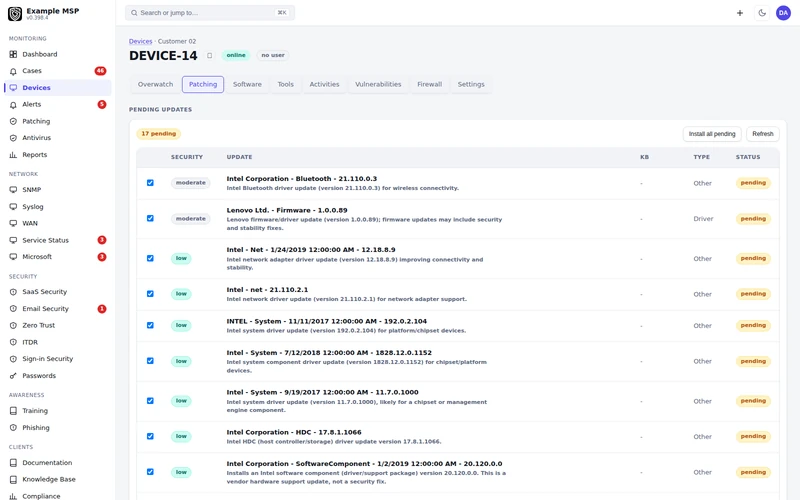Uncheck the Intel net 21.110.2.1 update
This screenshot has height=500, width=800.
[150, 294]
